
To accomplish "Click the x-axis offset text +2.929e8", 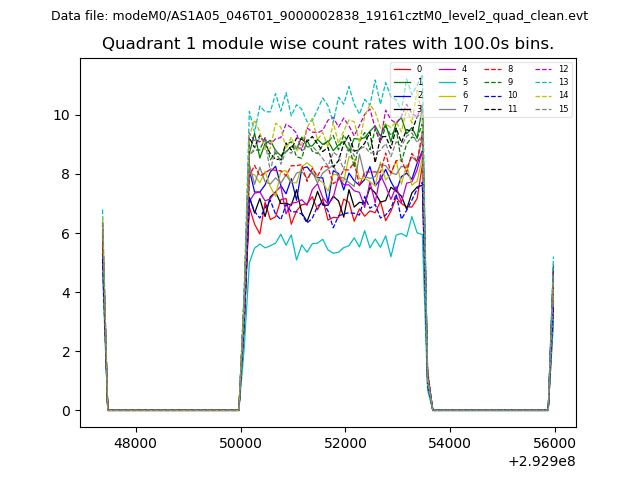I will (541, 461).
